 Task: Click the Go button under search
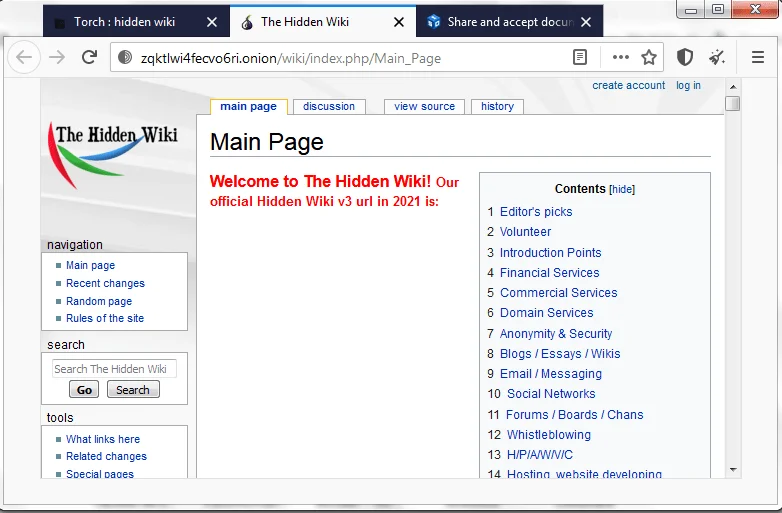(x=84, y=389)
